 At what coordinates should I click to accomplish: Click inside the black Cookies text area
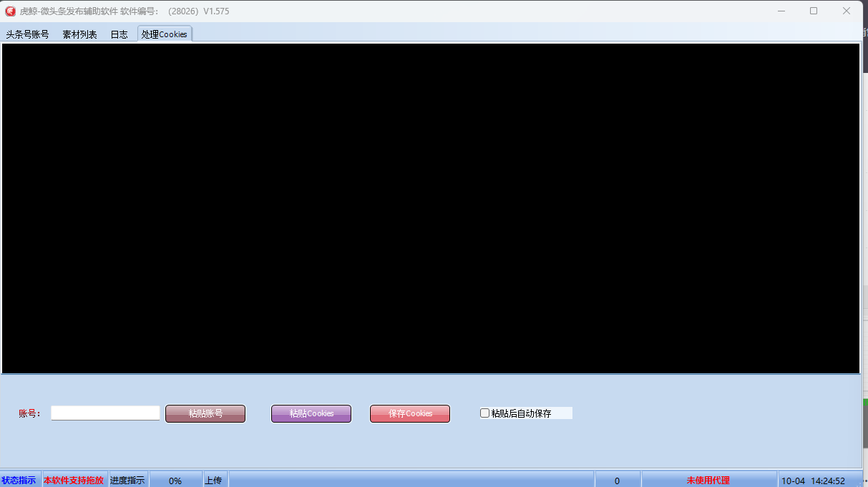point(429,207)
